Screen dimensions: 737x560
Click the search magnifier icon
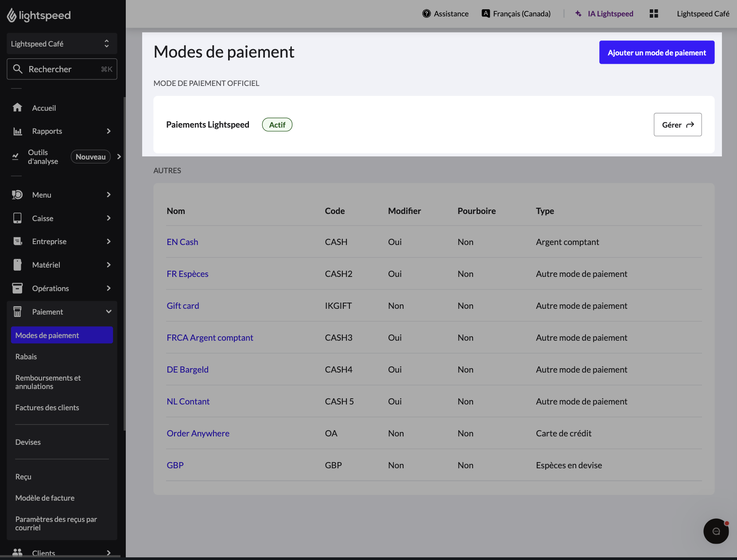(x=18, y=69)
